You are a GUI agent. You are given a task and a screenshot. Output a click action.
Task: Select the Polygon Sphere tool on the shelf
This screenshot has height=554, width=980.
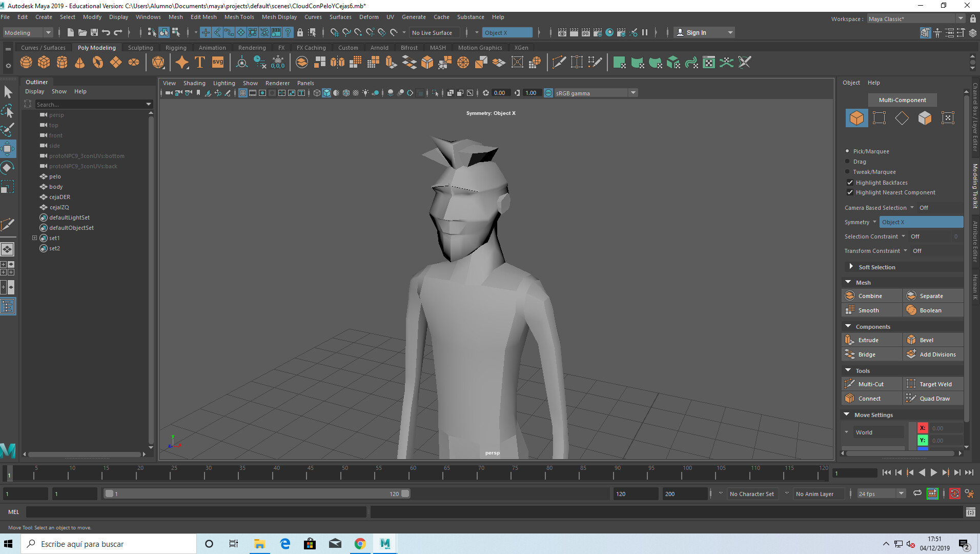(26, 62)
